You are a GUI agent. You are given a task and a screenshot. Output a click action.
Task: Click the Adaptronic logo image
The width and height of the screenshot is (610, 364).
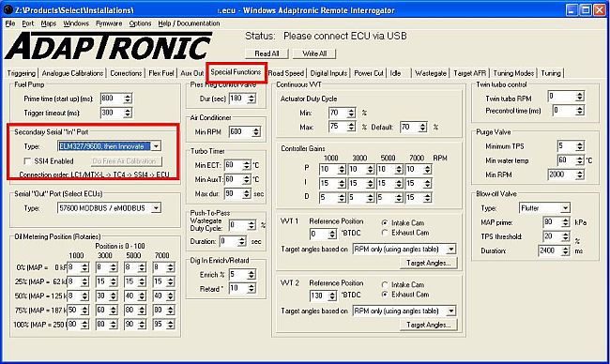(108, 46)
